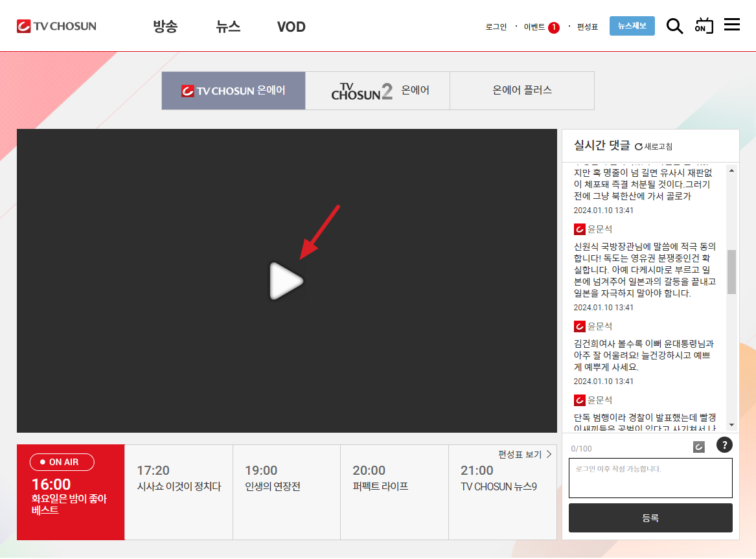Open the search magnifier icon
The height and width of the screenshot is (559, 756).
pos(674,26)
